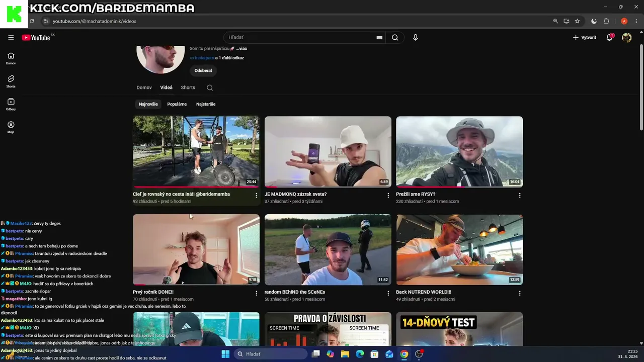Reload the page in the browser
This screenshot has width=644, height=362.
[32, 21]
